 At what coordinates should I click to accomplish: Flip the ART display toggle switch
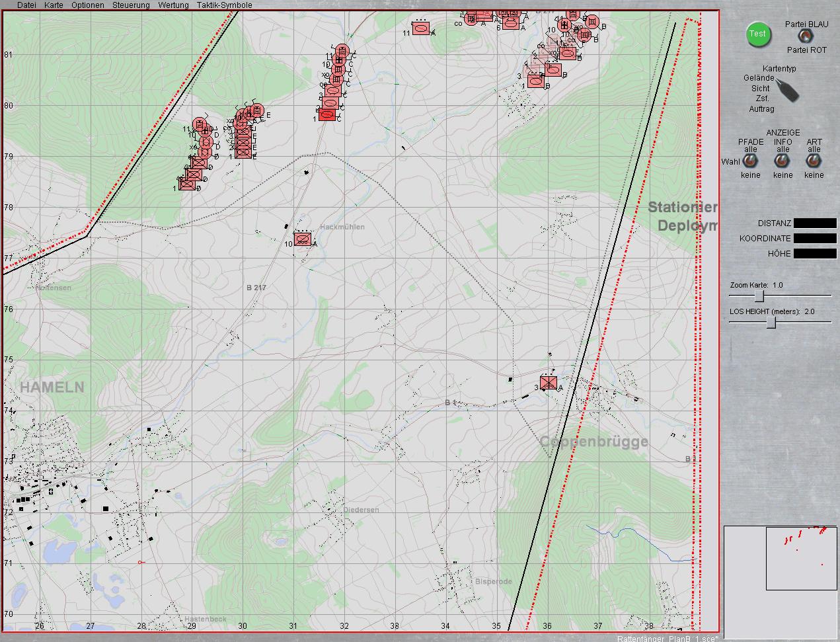(x=814, y=161)
